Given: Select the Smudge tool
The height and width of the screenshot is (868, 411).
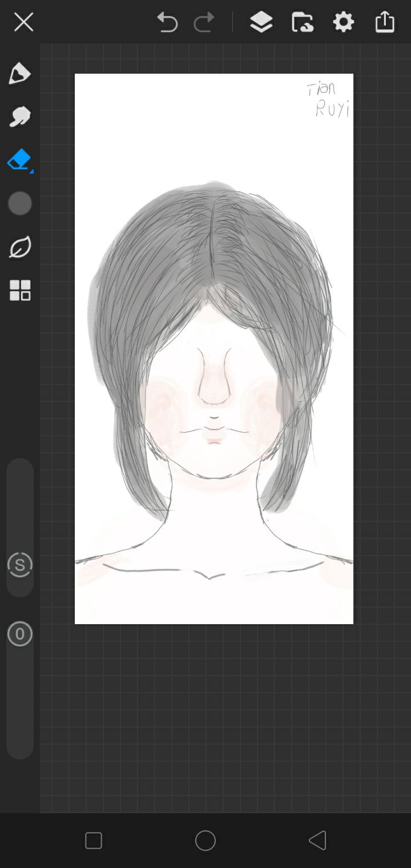Looking at the screenshot, I should (19, 116).
